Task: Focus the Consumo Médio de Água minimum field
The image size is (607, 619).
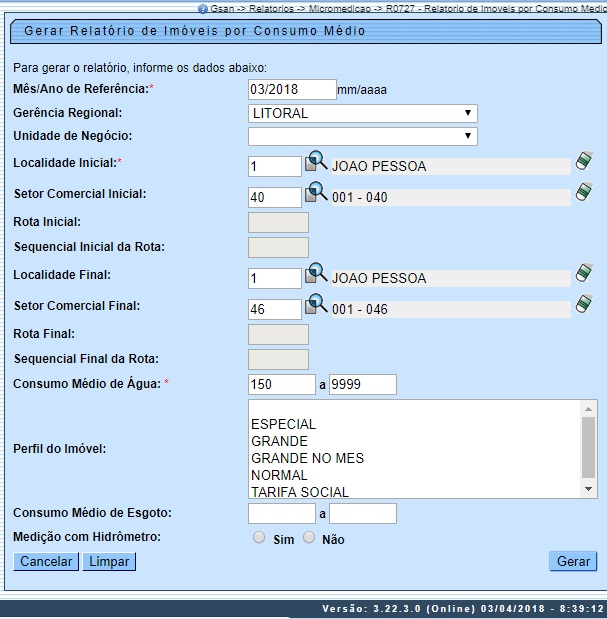Action: 281,385
